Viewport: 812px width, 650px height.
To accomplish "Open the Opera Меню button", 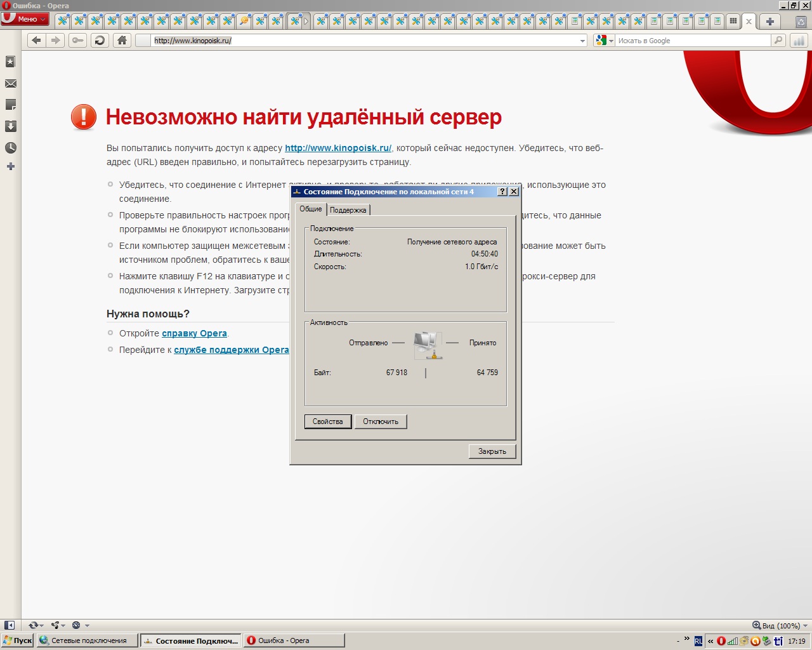I will click(25, 19).
